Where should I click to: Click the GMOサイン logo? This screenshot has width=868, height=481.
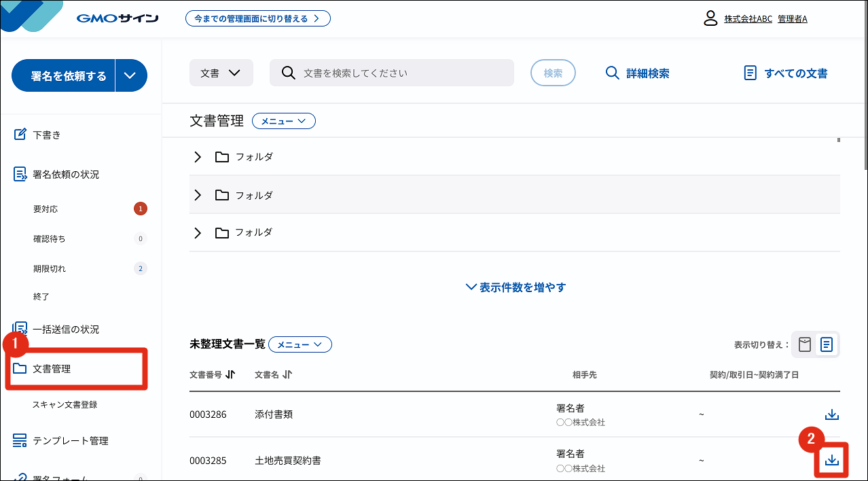(117, 18)
